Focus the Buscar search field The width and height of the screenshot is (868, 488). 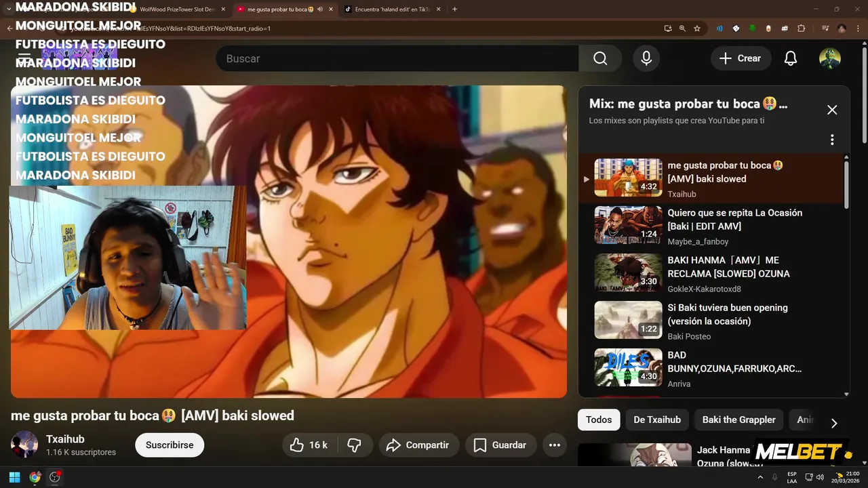click(x=397, y=58)
